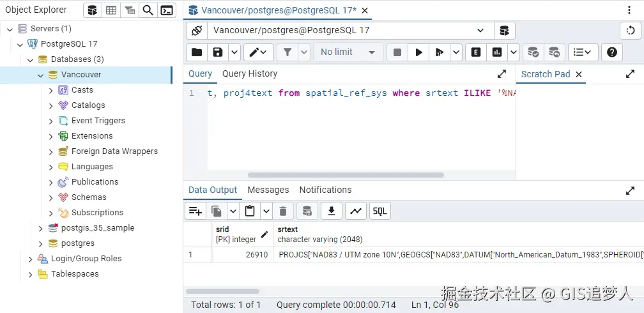
Task: Click the Edit pencil toolbar button
Action: [258, 52]
